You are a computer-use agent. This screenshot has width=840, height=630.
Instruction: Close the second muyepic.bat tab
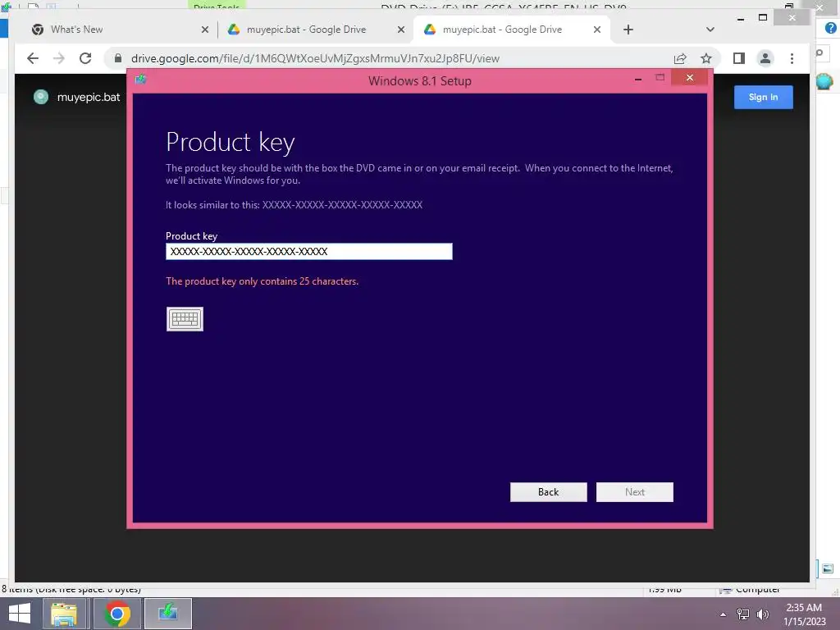[x=400, y=30]
